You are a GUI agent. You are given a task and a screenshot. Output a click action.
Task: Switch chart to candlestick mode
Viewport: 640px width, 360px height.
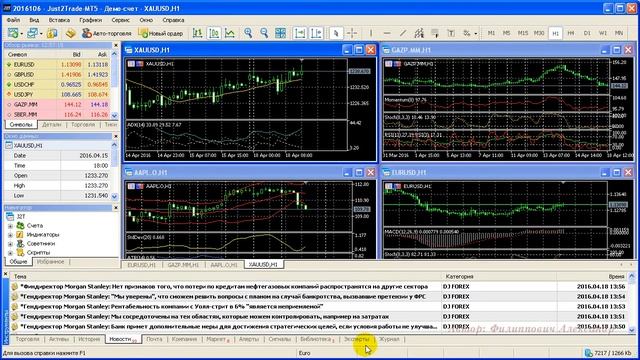point(214,33)
